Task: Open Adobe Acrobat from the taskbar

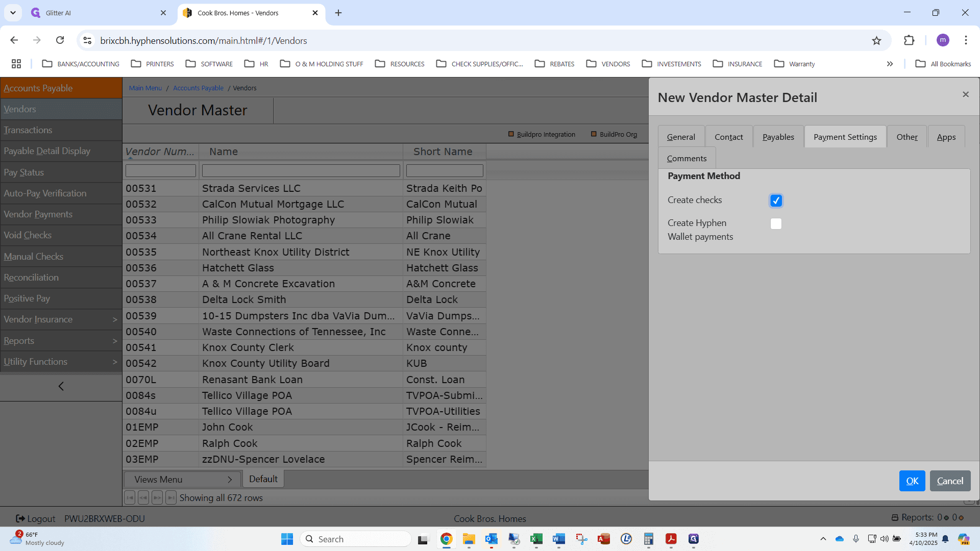Action: (x=671, y=539)
